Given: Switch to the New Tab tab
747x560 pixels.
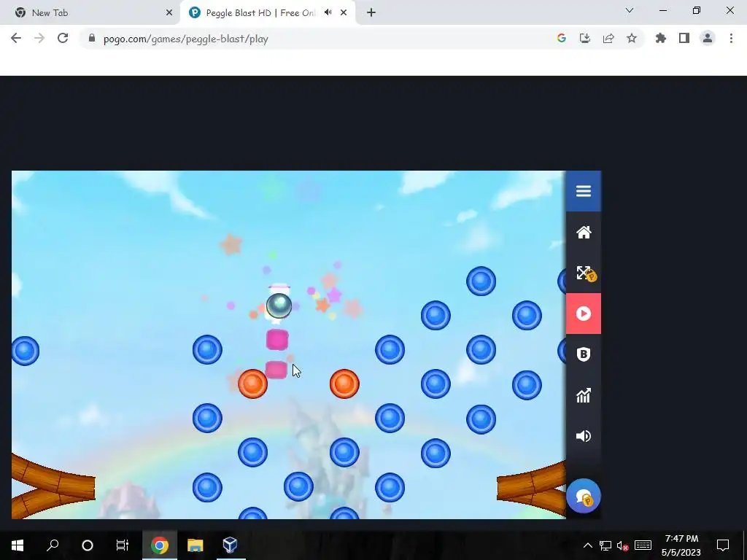Looking at the screenshot, I should click(x=90, y=13).
